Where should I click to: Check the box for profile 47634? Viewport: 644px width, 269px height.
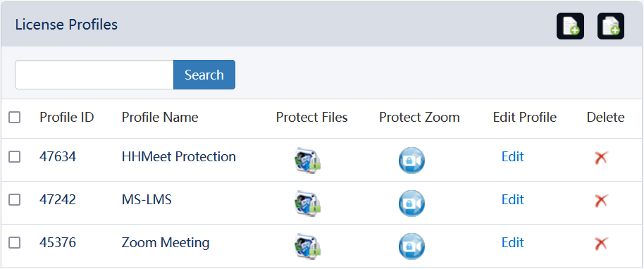[x=15, y=156]
